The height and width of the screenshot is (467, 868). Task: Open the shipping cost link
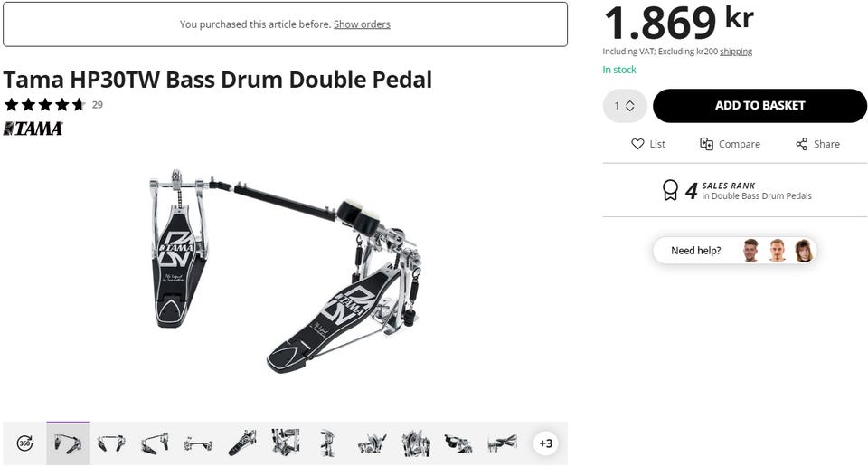click(x=736, y=52)
